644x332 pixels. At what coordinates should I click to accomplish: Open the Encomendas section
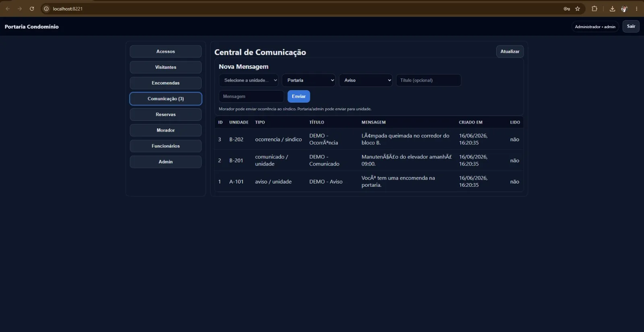tap(165, 83)
